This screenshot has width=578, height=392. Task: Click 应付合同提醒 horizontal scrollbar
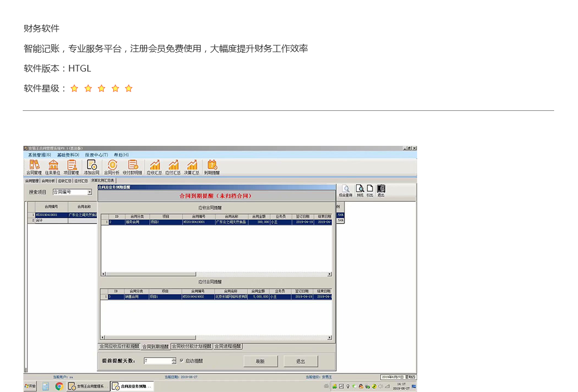click(216, 338)
